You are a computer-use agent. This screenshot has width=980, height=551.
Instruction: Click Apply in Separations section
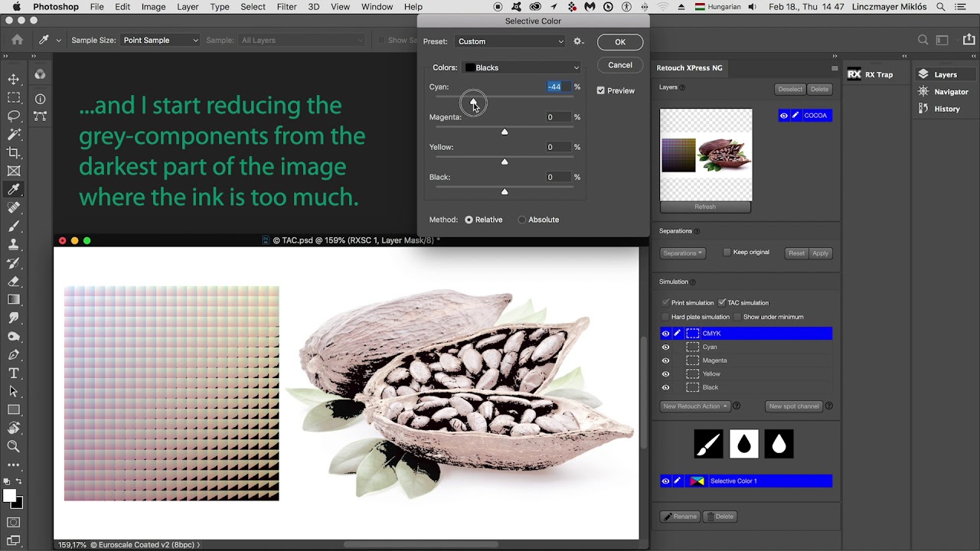click(820, 253)
